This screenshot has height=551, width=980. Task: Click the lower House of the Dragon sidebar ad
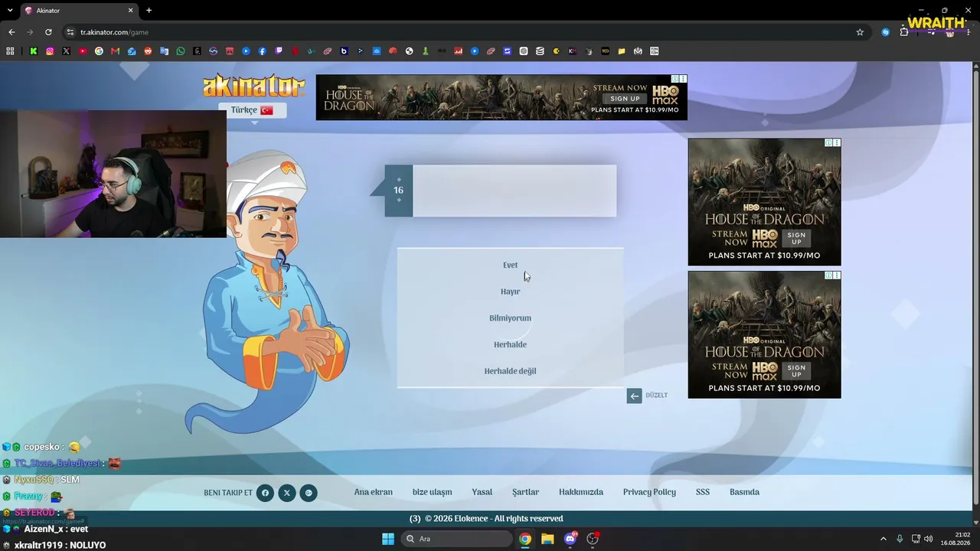click(764, 334)
